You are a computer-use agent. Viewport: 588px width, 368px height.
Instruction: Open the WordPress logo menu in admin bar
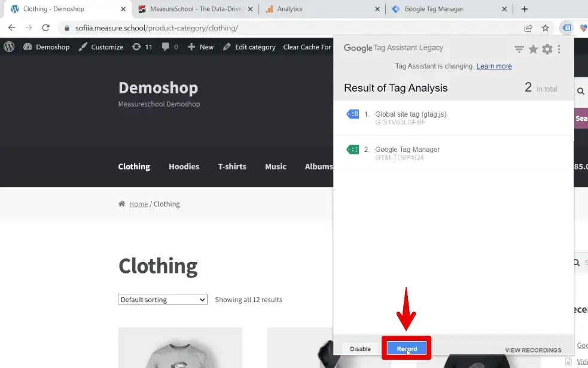8,47
